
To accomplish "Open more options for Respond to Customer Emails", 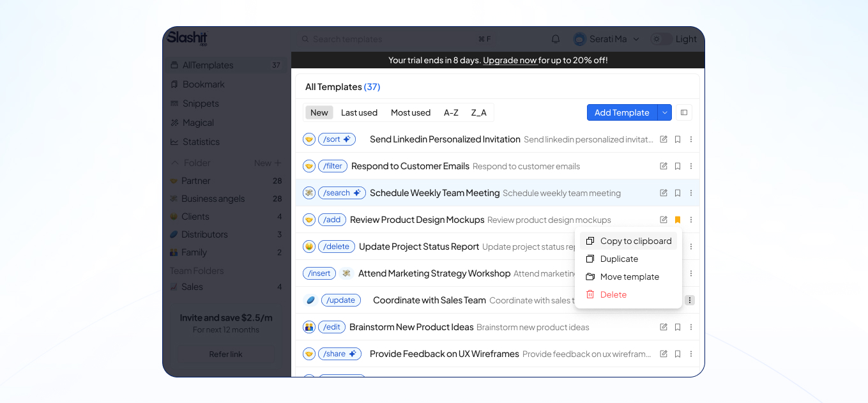I will pyautogui.click(x=691, y=166).
